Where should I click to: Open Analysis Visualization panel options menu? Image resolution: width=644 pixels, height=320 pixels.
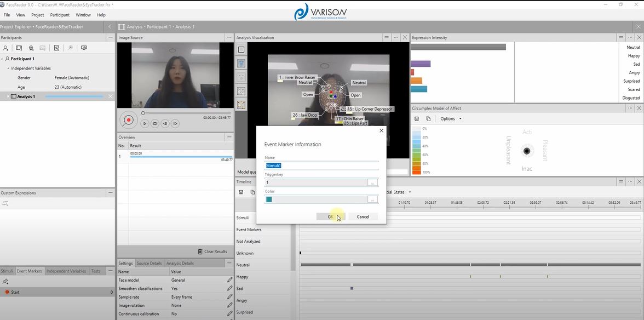point(395,37)
